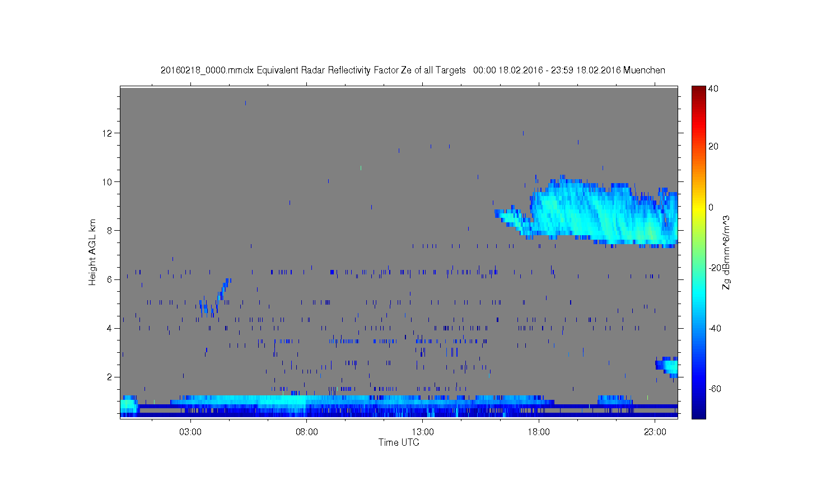Click the '23:00' time tick label
The image size is (840, 504).
point(655,432)
